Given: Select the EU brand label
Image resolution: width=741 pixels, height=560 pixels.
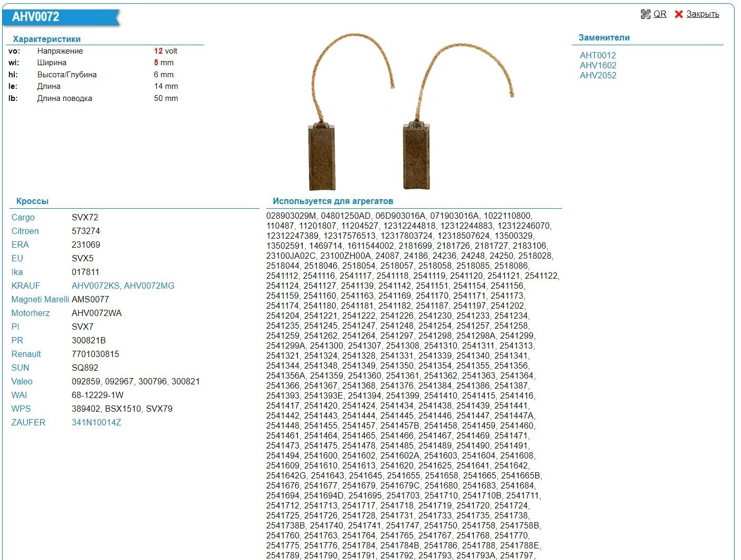Looking at the screenshot, I should (x=17, y=258).
